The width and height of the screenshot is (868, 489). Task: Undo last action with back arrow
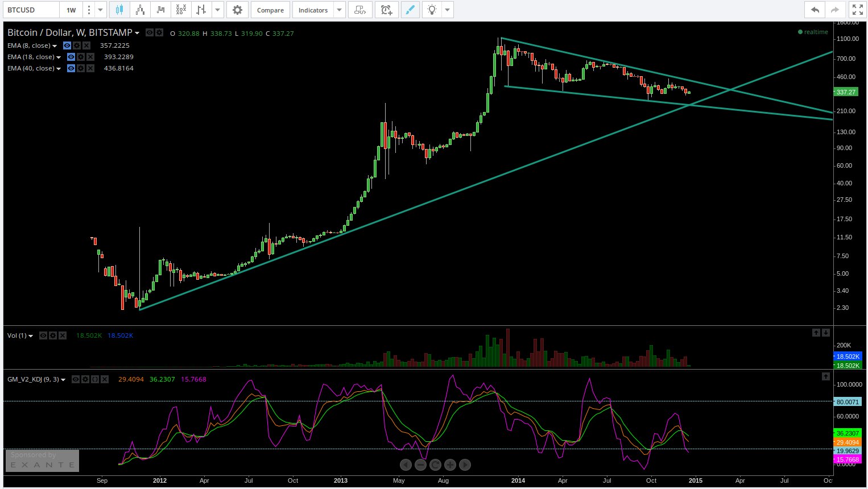(x=815, y=10)
